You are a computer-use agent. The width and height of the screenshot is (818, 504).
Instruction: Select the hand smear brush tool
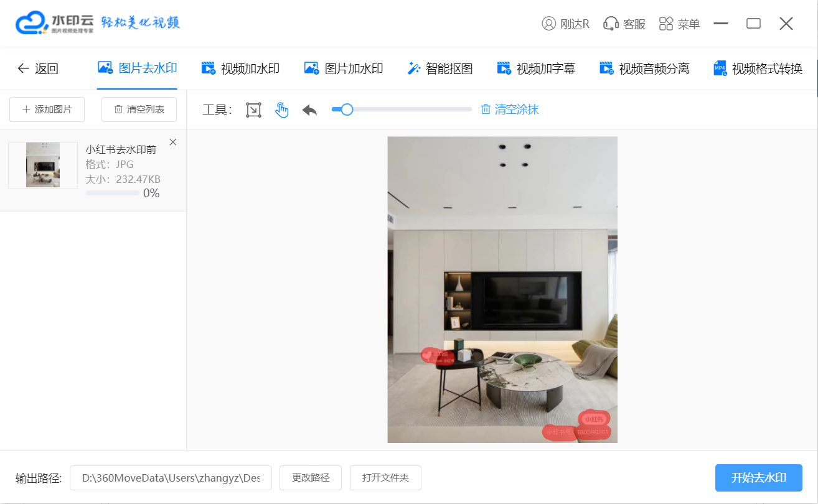coord(282,110)
